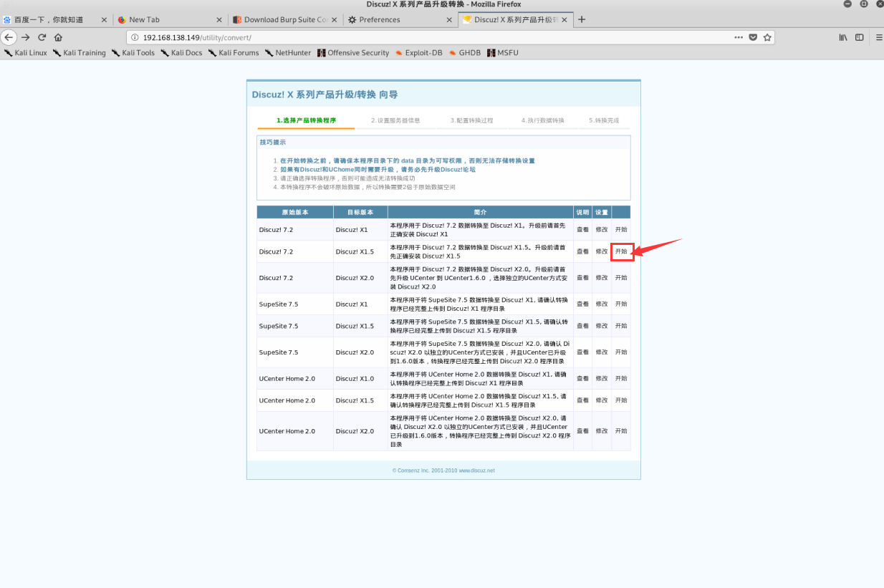Go back using the browser back arrow
Image resolution: width=884 pixels, height=588 pixels.
[x=9, y=37]
